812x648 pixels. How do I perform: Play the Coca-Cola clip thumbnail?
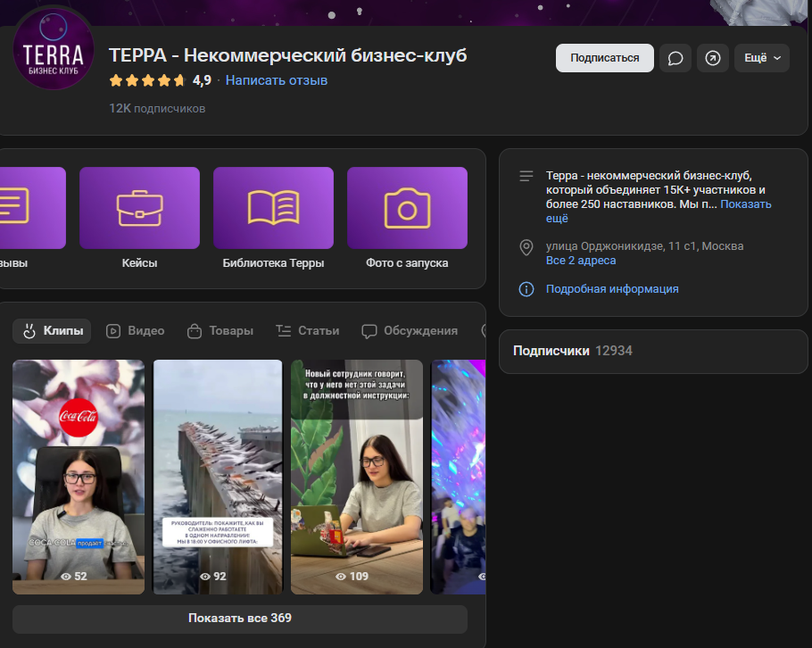(79, 477)
